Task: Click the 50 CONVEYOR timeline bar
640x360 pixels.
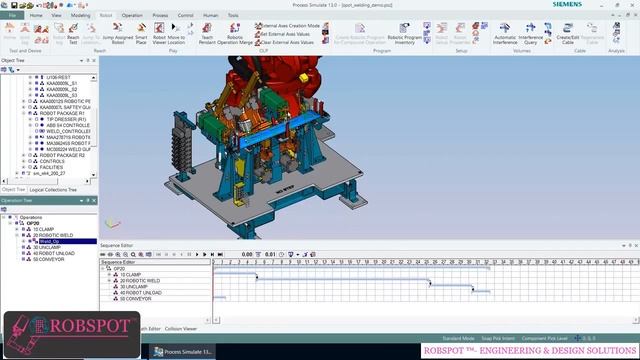Action: click(x=219, y=298)
